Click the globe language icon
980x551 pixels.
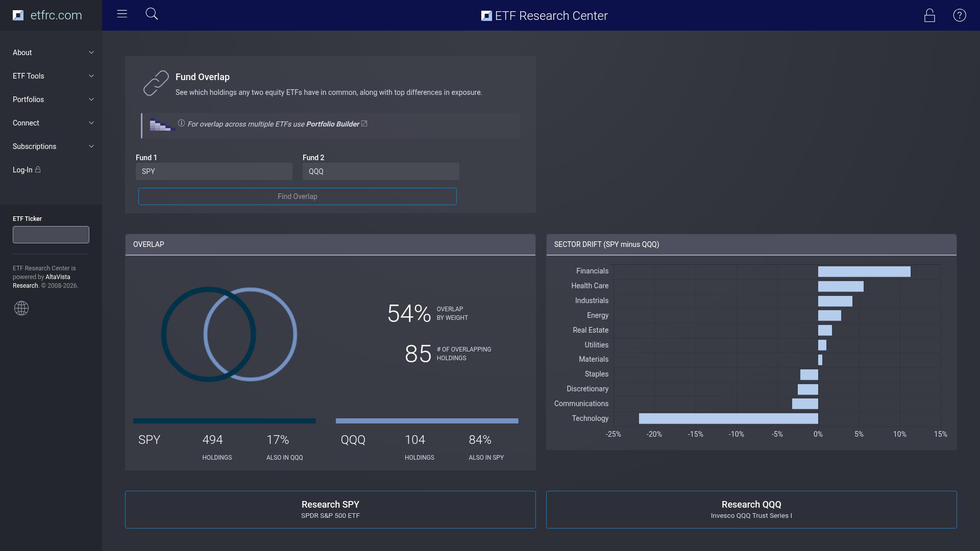click(x=21, y=308)
